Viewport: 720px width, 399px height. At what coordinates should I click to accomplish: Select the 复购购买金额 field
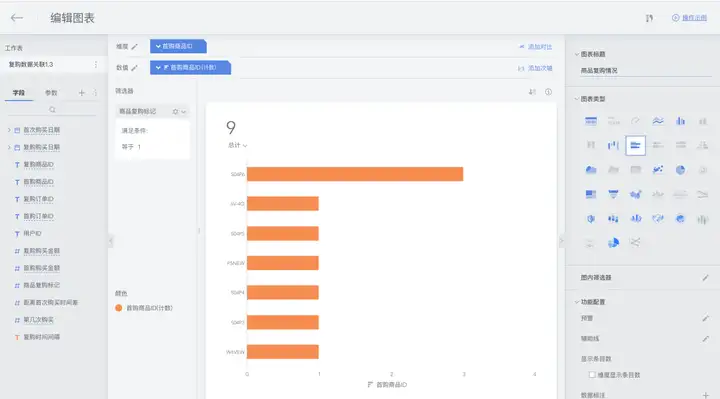click(x=42, y=251)
